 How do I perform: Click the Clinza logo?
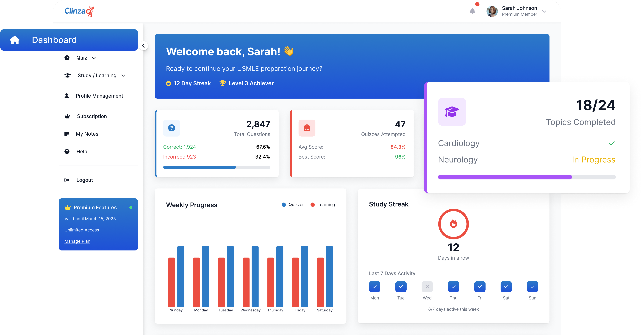[x=79, y=11]
